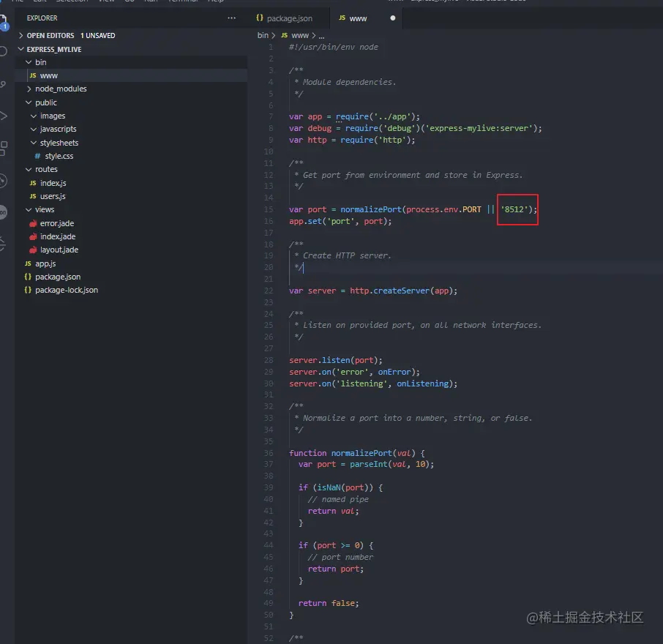
Task: Click the '1 UNSAVED' label
Action: 97,36
